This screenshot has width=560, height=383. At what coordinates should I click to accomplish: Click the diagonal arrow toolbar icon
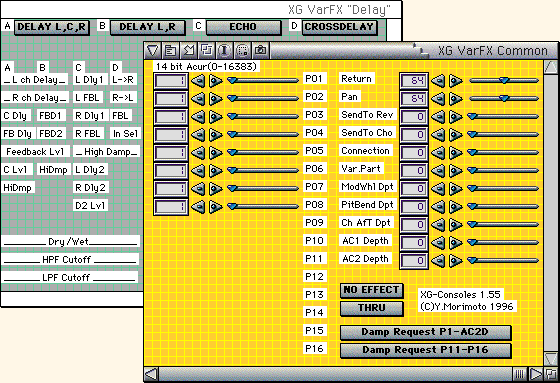[x=189, y=50]
